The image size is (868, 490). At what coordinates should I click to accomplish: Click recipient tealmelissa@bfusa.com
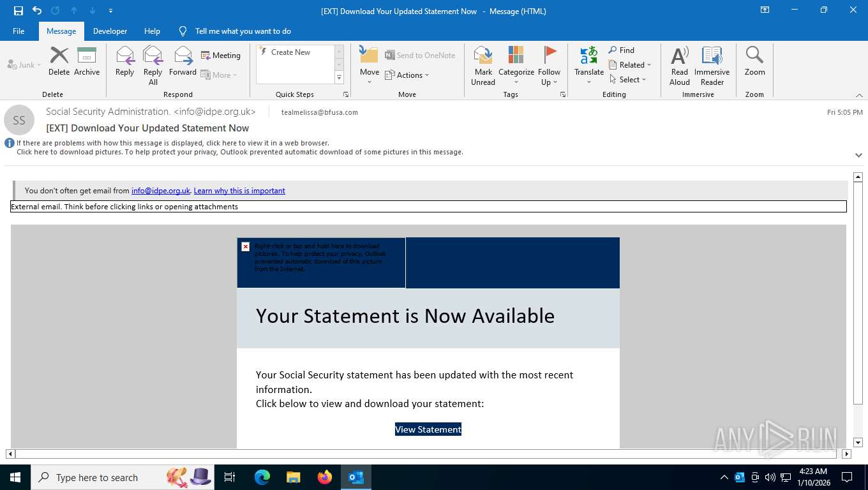click(320, 112)
